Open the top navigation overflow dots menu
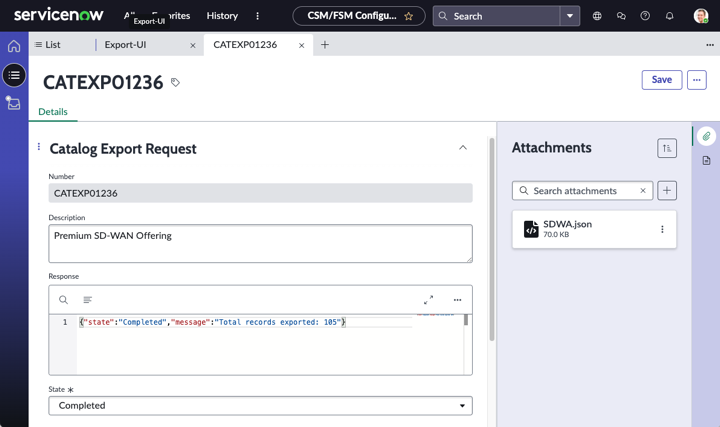 coord(257,16)
